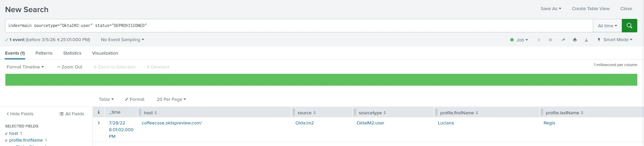Click the source column drag handle

294,112
